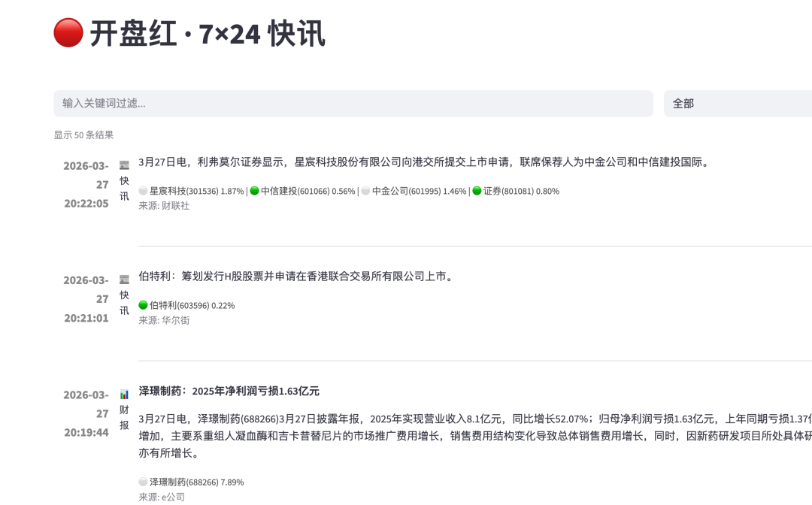Viewport: 812px width, 505px height.
Task: Click the 来源: e公司 source line
Action: [161, 497]
